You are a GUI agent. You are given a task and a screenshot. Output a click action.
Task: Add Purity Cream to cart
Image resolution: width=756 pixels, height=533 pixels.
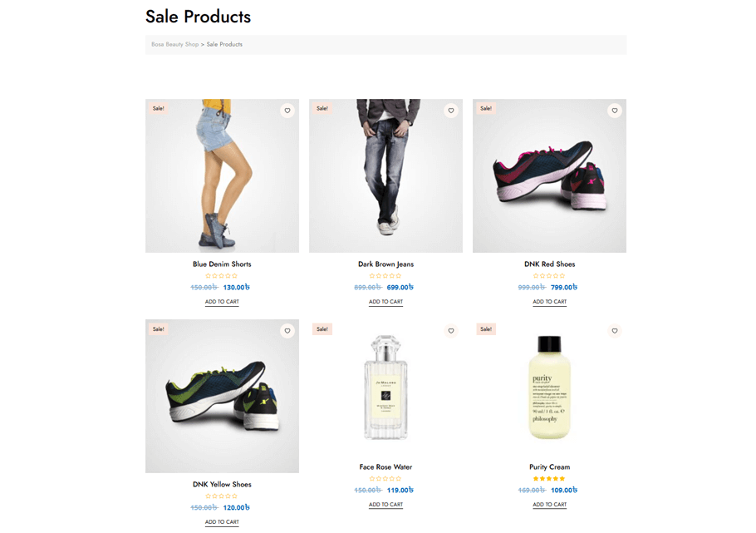[549, 504]
